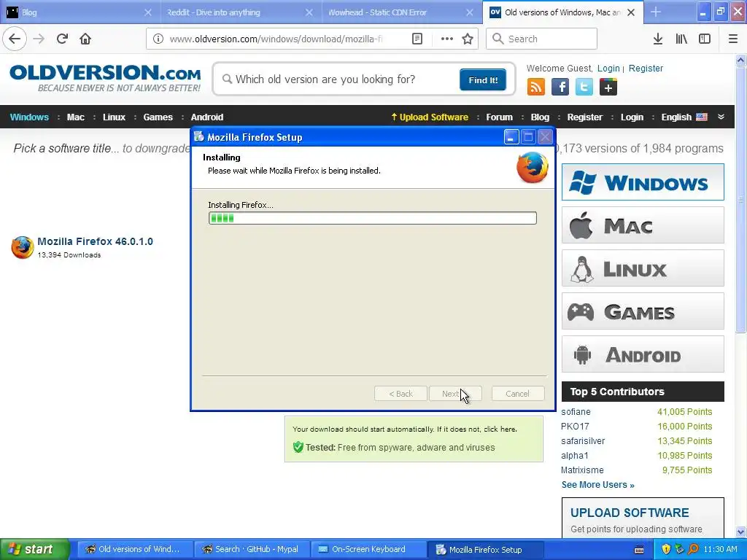Click contributor PKO17
This screenshot has height=560, width=747.
575,427
